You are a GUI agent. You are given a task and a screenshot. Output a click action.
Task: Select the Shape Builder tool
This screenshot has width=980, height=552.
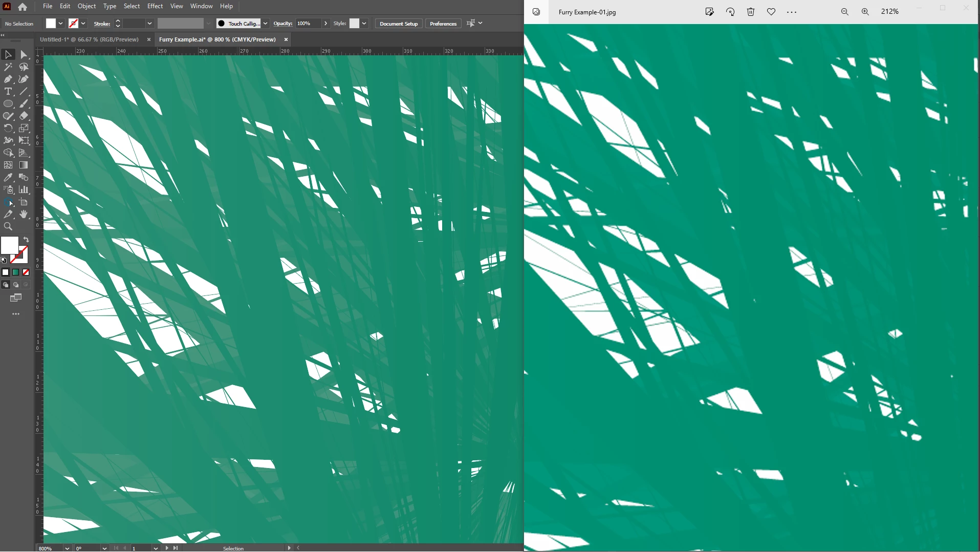[x=8, y=153]
